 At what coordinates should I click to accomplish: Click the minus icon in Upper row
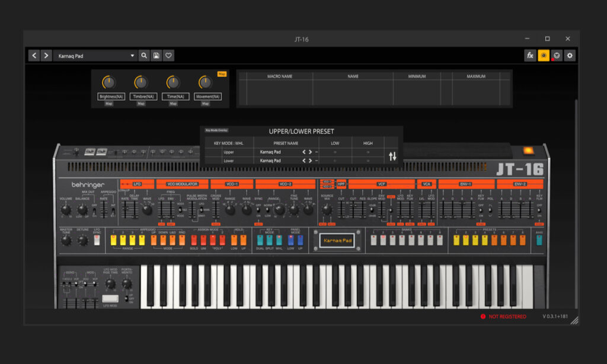317,152
